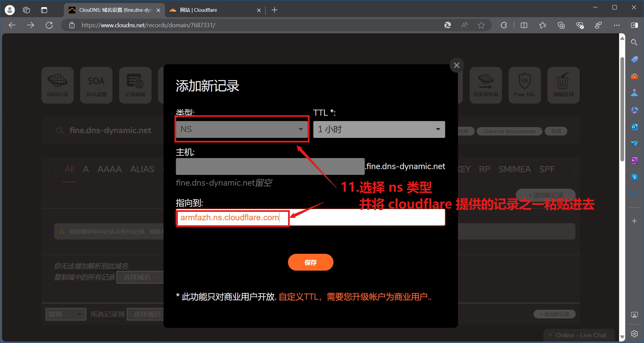Go back to previous page
Screen dimensions: 644x343
12,25
